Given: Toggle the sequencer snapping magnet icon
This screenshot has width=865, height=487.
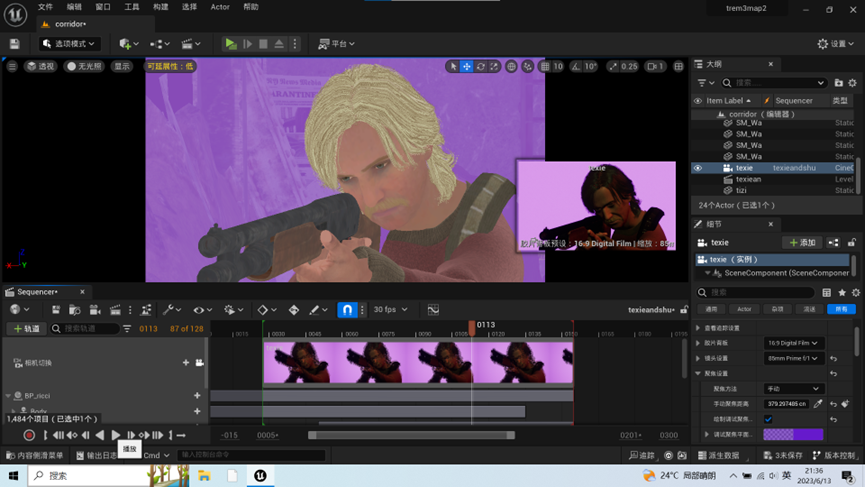Looking at the screenshot, I should (347, 310).
